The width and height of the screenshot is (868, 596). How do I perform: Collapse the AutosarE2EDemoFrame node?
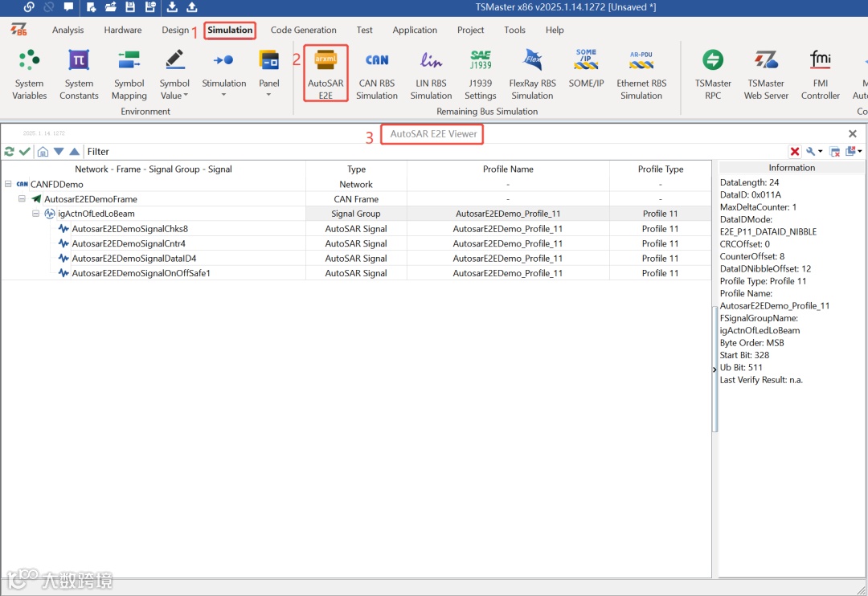click(23, 198)
